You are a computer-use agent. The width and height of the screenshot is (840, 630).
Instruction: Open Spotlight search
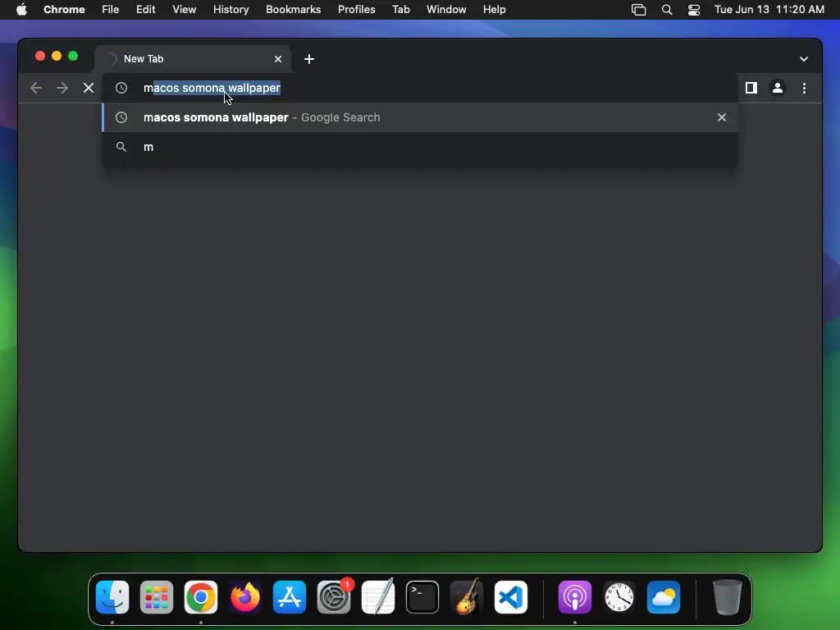(667, 10)
